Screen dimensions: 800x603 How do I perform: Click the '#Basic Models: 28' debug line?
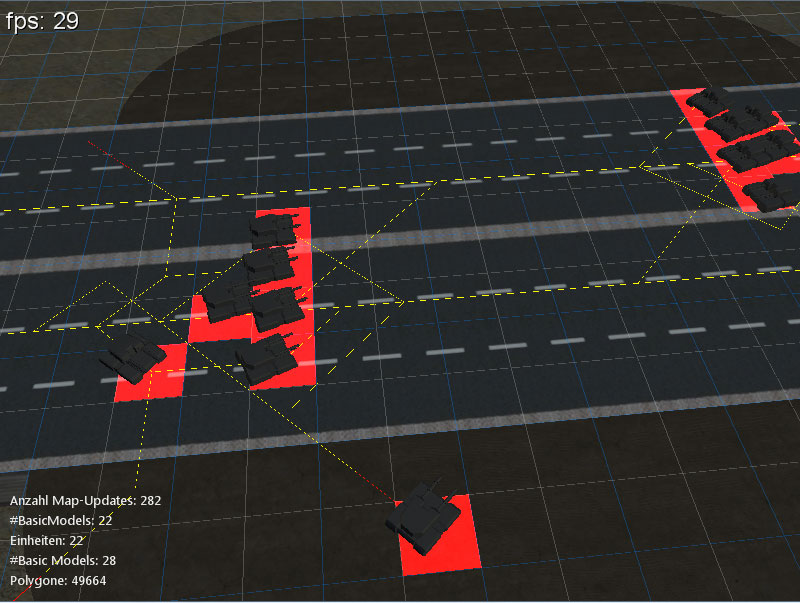[63, 560]
